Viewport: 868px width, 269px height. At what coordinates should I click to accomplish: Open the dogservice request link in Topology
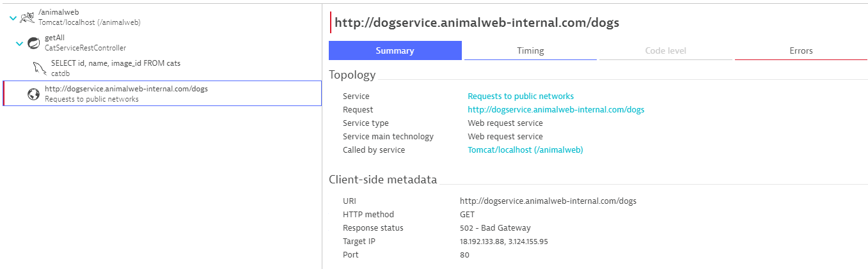point(555,109)
